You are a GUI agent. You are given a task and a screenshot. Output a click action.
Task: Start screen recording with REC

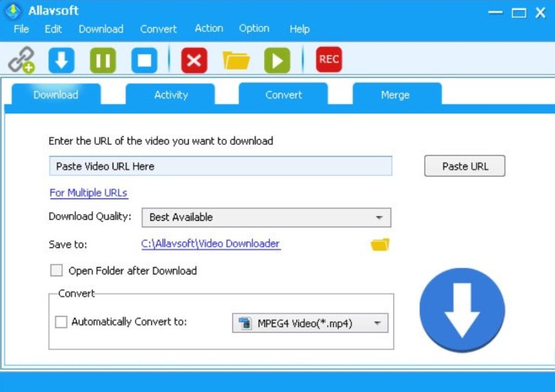coord(330,60)
